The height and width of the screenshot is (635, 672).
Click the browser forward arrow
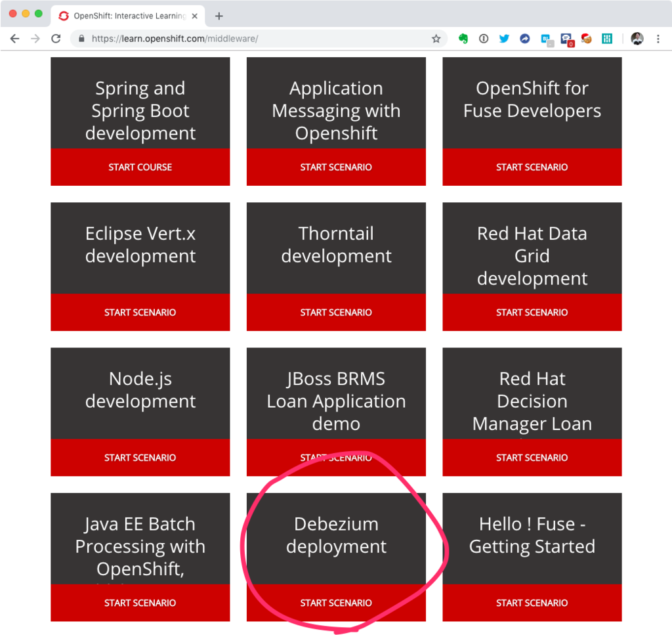35,39
